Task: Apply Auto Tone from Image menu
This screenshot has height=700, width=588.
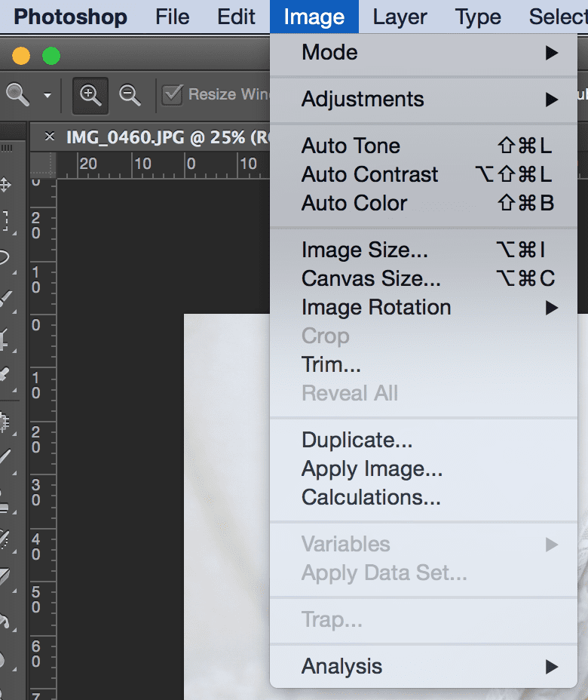Action: [424, 146]
